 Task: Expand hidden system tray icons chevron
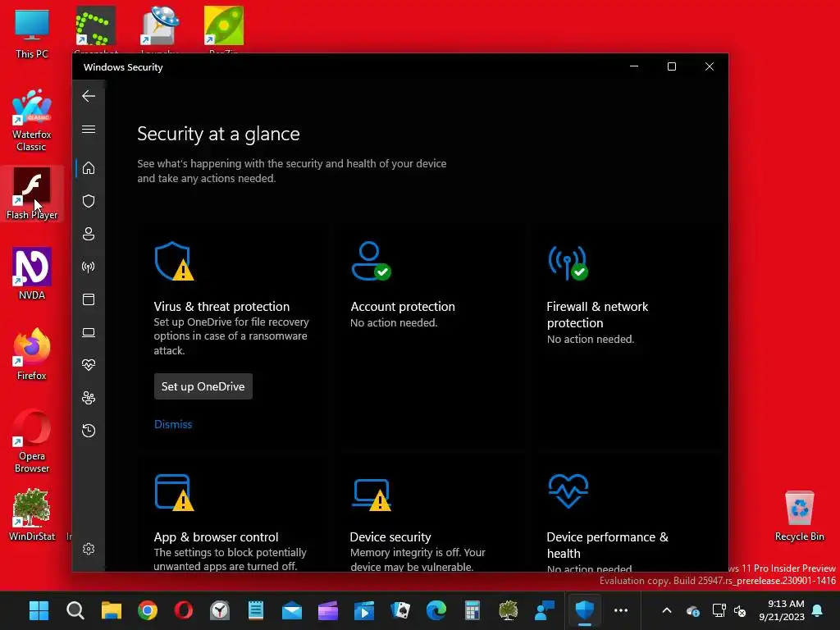(667, 610)
